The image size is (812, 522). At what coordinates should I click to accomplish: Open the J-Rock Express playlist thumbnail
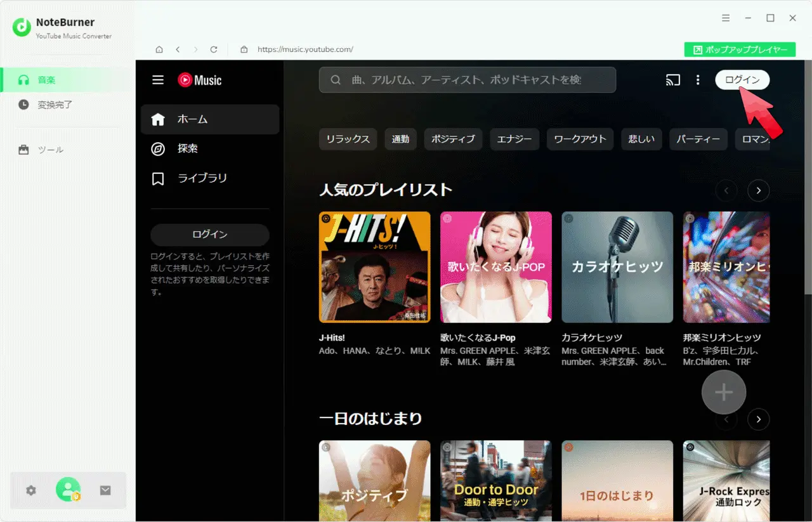click(x=726, y=481)
